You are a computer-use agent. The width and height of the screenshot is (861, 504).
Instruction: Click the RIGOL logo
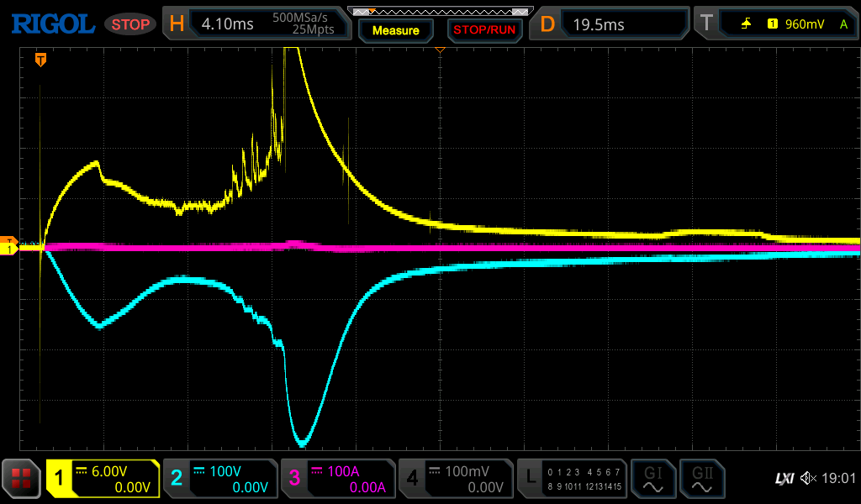[x=52, y=24]
